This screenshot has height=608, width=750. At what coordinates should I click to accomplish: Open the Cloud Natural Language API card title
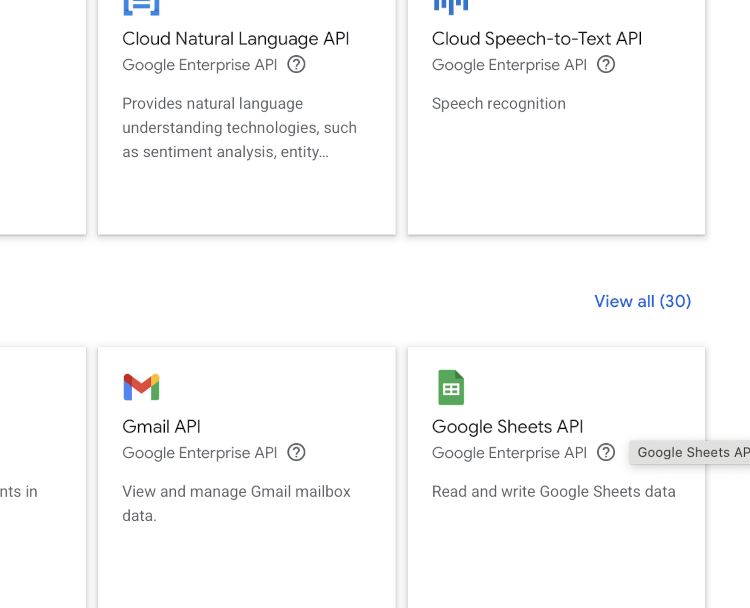236,39
